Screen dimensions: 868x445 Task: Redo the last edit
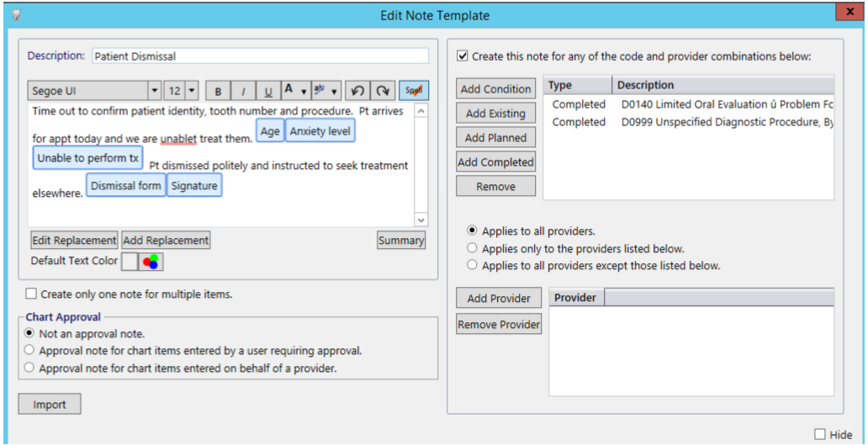tap(383, 91)
